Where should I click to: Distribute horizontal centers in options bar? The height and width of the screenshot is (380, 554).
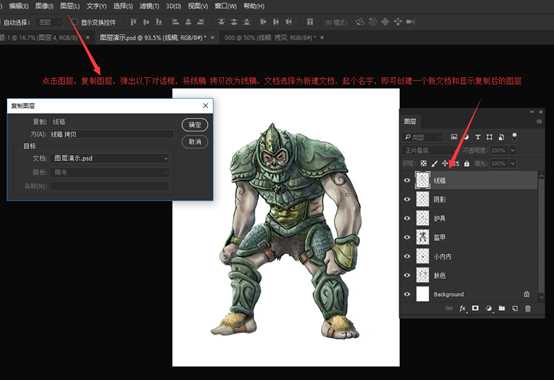(276, 22)
